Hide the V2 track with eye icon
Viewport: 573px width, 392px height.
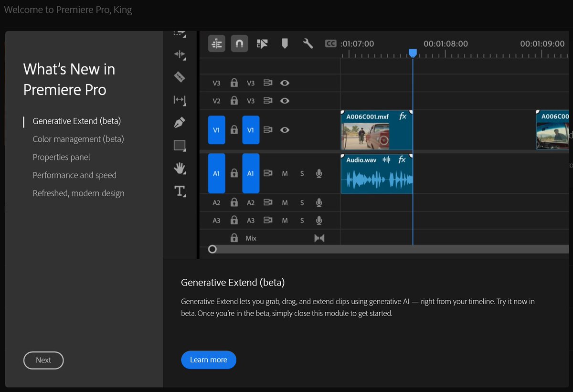pyautogui.click(x=285, y=101)
